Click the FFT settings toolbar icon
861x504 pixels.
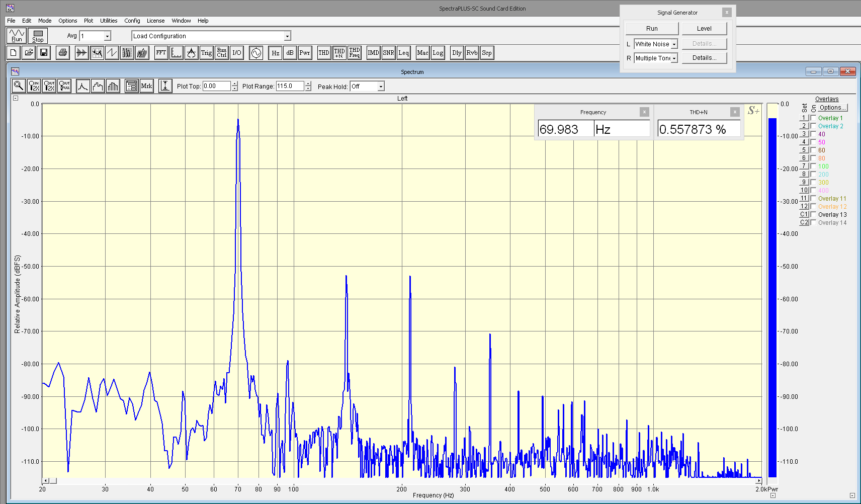[x=161, y=53]
